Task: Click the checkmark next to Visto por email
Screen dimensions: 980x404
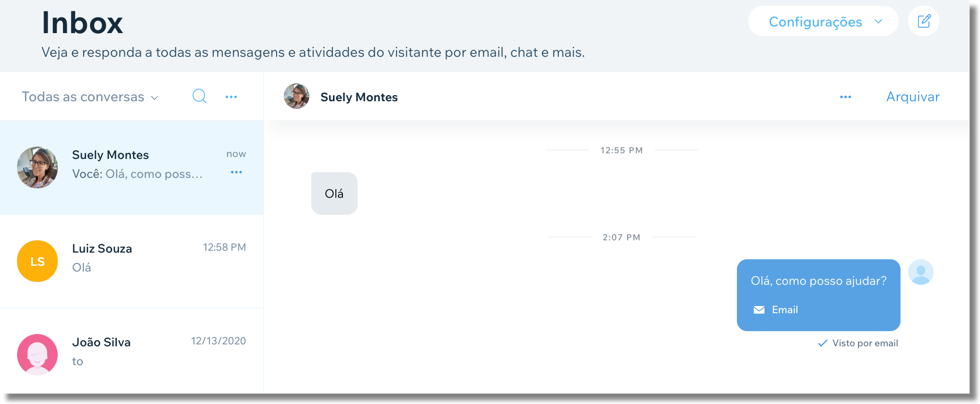Action: tap(823, 343)
